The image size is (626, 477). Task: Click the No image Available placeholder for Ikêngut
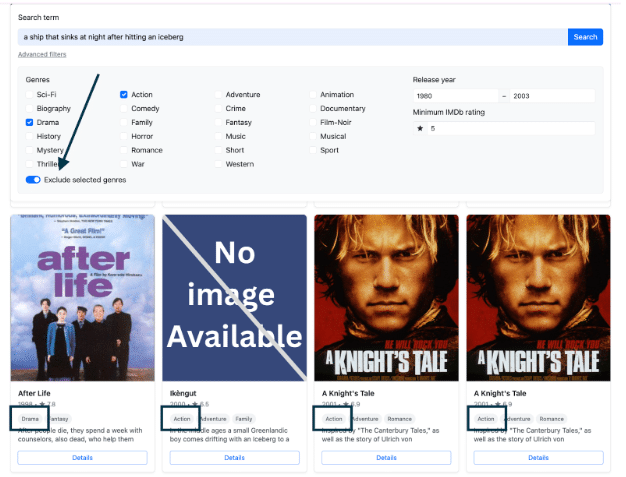234,297
